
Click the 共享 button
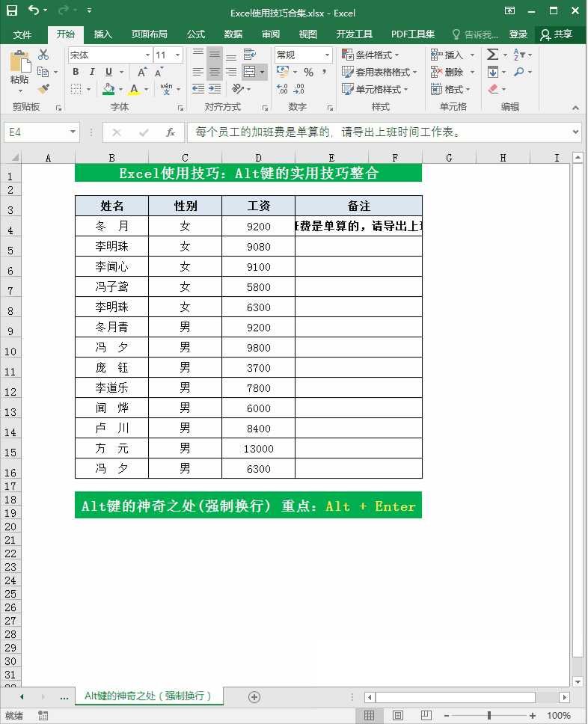[557, 34]
